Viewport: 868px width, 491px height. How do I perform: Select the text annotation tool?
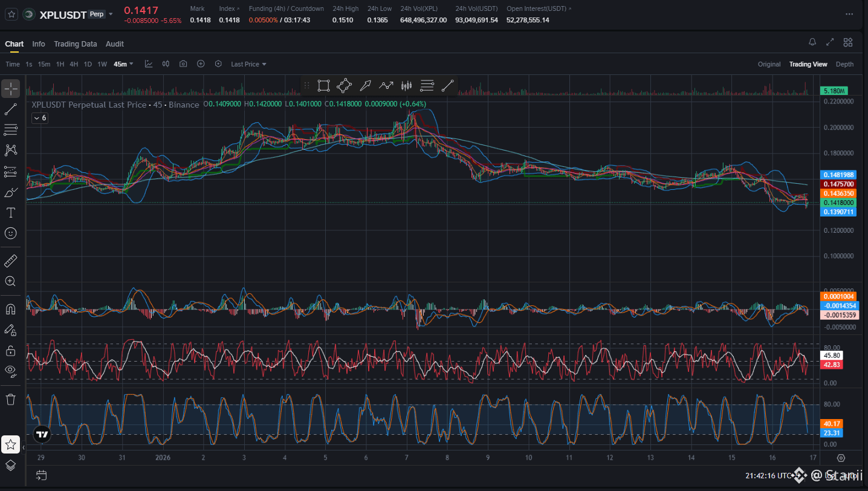(x=10, y=212)
